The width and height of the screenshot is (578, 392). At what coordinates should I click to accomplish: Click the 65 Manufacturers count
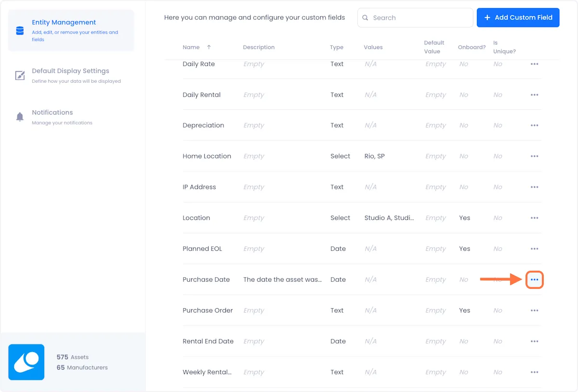click(x=82, y=367)
